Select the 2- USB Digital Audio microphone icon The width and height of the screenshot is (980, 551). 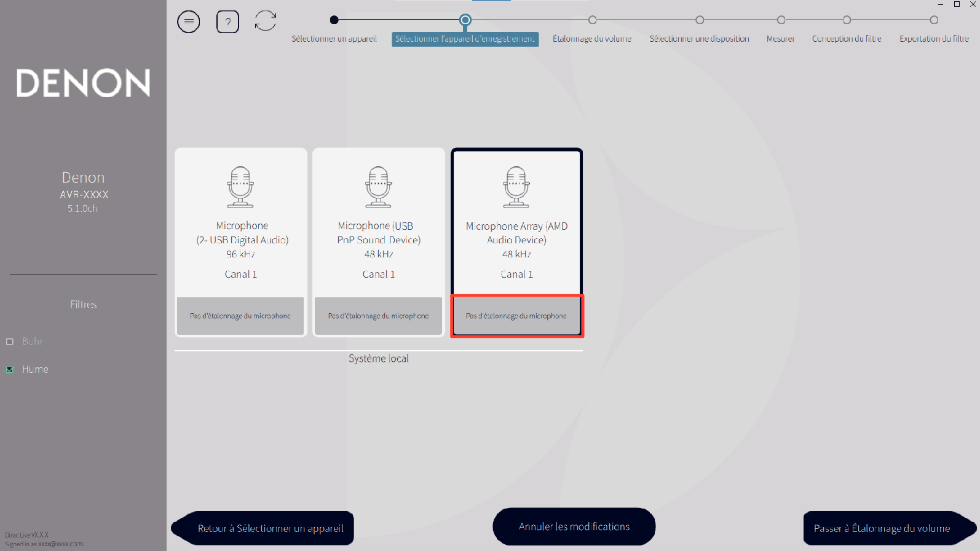[240, 187]
